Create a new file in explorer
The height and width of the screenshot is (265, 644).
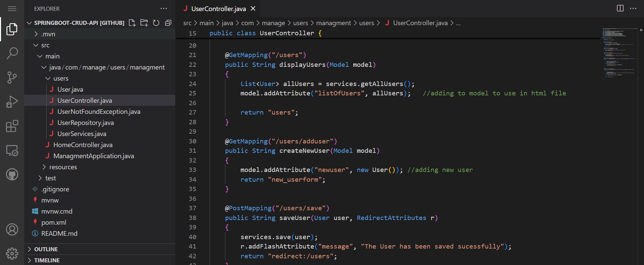point(132,23)
